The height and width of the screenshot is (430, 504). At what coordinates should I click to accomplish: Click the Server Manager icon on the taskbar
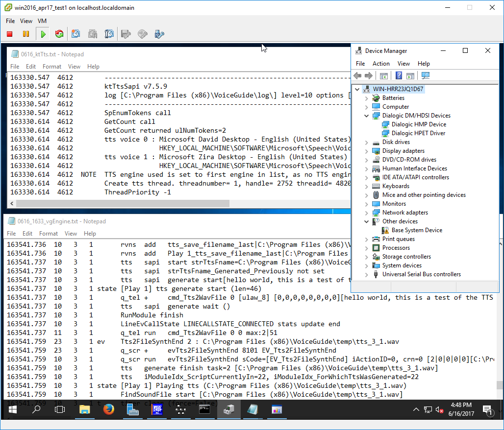coord(132,409)
